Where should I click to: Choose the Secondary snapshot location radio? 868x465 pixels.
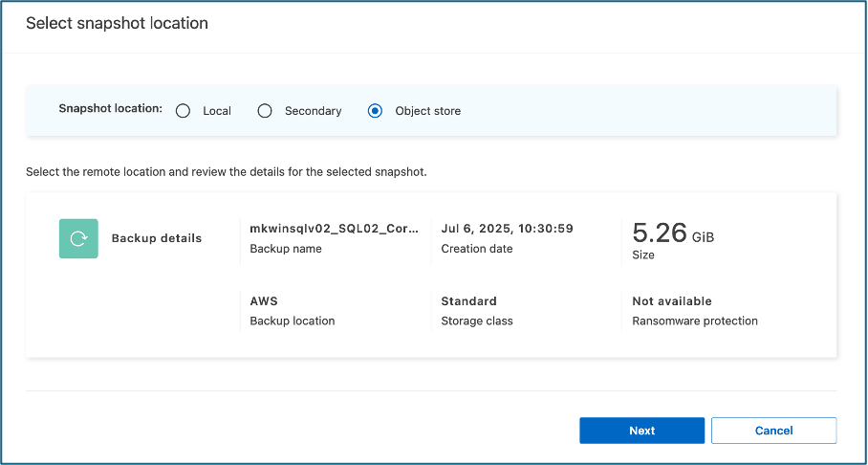pos(265,111)
